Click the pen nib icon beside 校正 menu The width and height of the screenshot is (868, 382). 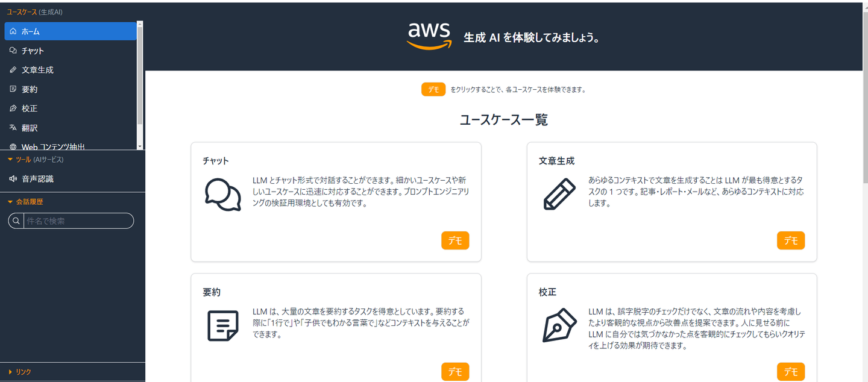point(13,108)
